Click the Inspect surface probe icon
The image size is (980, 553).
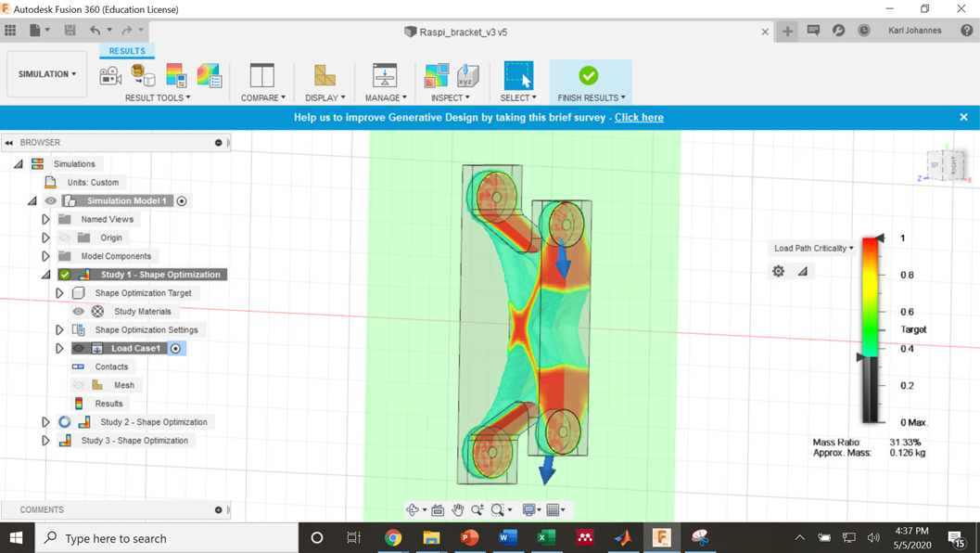437,76
